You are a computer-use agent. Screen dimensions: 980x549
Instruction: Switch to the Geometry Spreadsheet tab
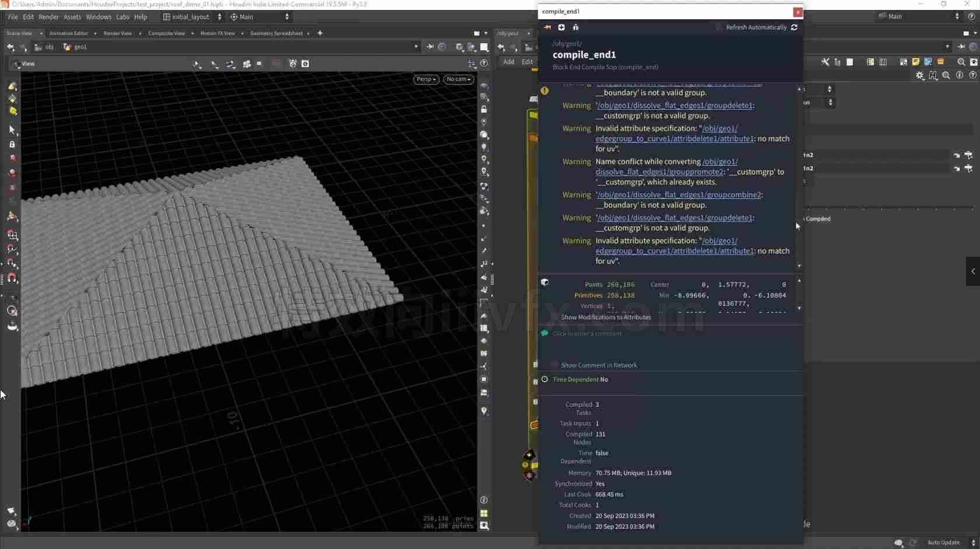pyautogui.click(x=276, y=33)
